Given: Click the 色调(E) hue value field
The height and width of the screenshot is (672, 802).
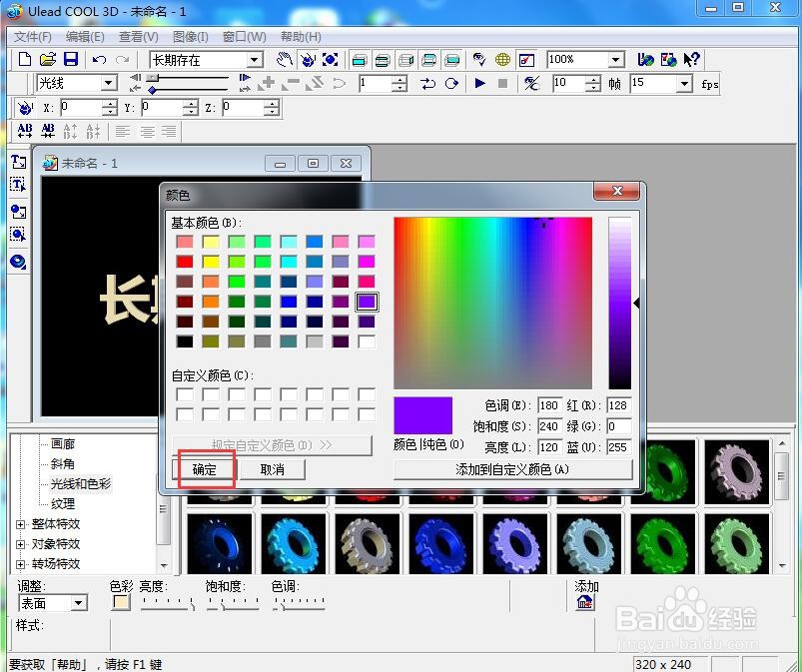Looking at the screenshot, I should pyautogui.click(x=550, y=405).
